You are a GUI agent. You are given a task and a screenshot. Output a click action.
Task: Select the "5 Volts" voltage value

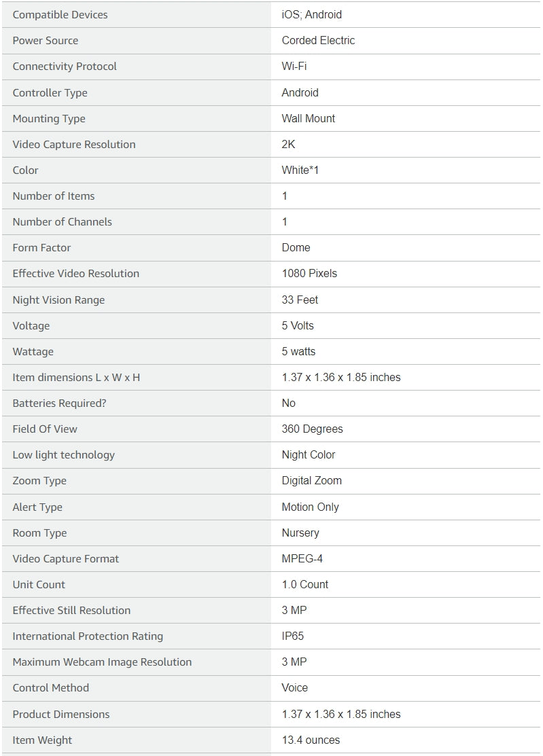[x=298, y=325]
